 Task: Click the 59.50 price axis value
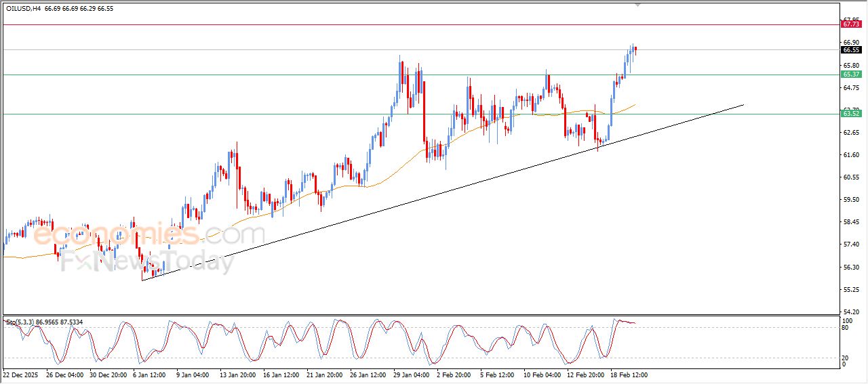[851, 199]
